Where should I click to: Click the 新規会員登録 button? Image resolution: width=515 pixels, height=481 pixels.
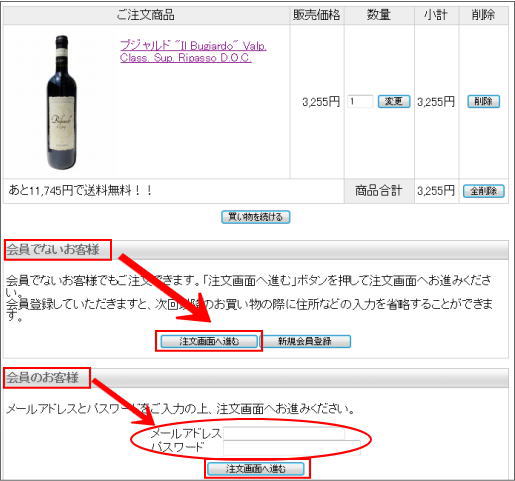pos(305,341)
